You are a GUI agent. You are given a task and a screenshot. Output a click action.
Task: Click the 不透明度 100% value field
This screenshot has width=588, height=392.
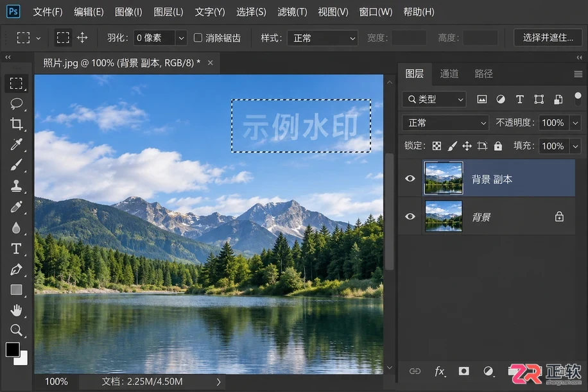tap(554, 123)
